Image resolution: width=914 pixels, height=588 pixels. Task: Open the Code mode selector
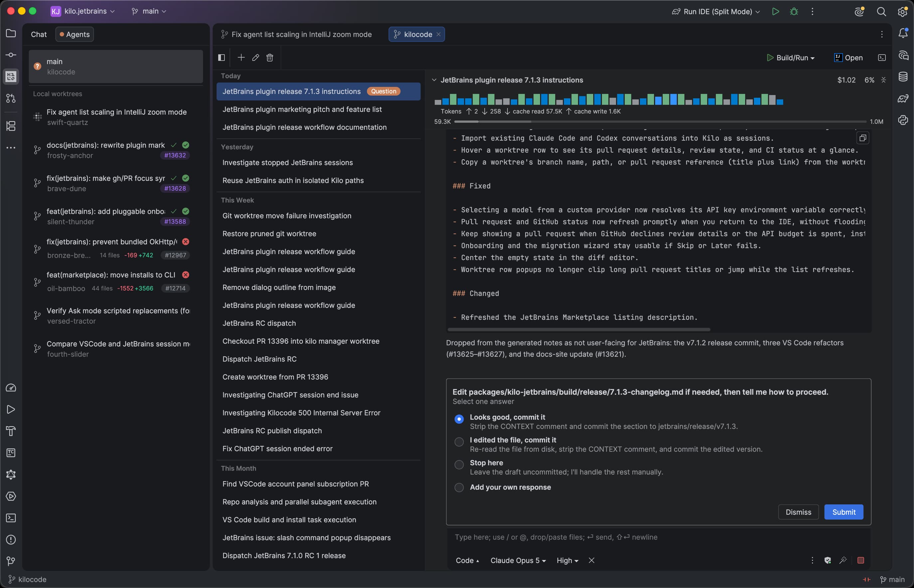(467, 560)
